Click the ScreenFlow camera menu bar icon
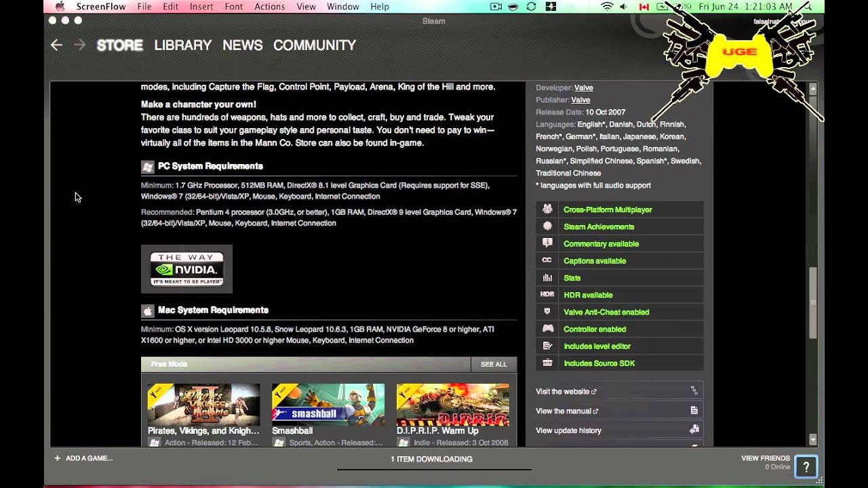Screen dimensions: 868x488 pyautogui.click(x=496, y=7)
